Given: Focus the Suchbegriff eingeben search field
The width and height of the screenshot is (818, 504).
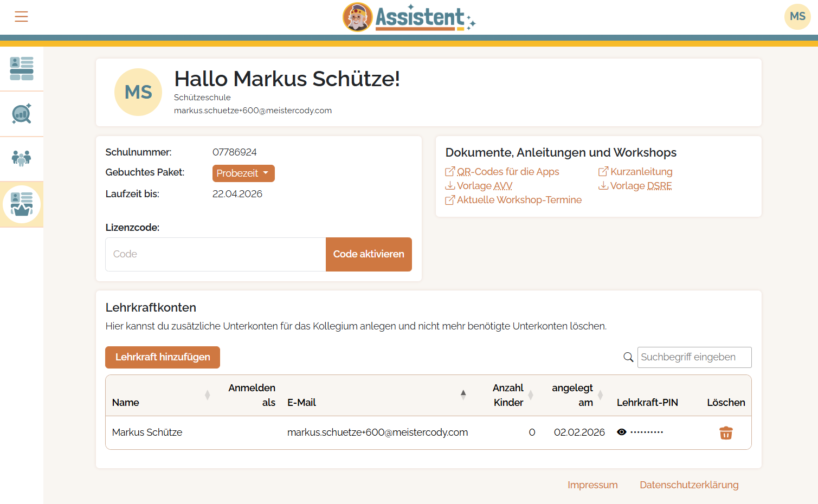Looking at the screenshot, I should pos(694,357).
